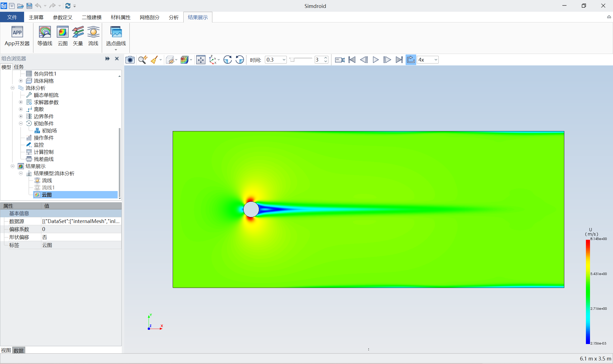Click the XYZ axis orientation icon
This screenshot has height=364, width=613.
212,60
